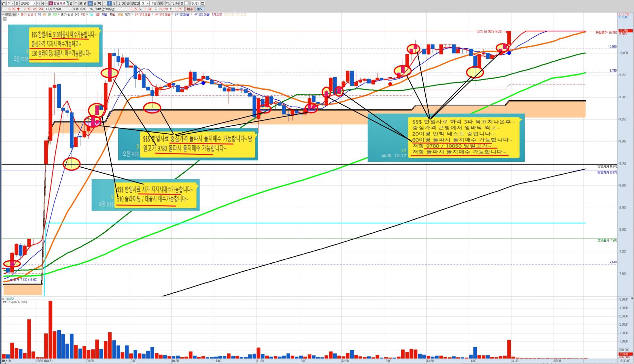
Task: Open chart settings gear icon
Action: pos(182,3)
